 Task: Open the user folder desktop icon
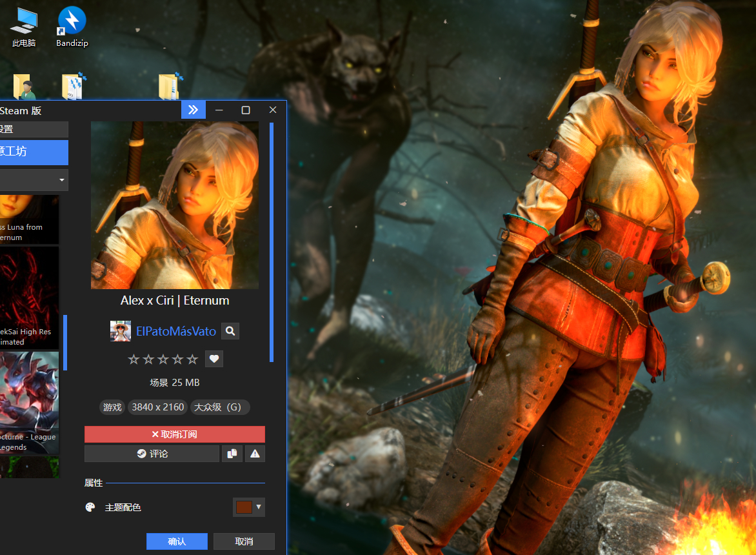point(24,86)
